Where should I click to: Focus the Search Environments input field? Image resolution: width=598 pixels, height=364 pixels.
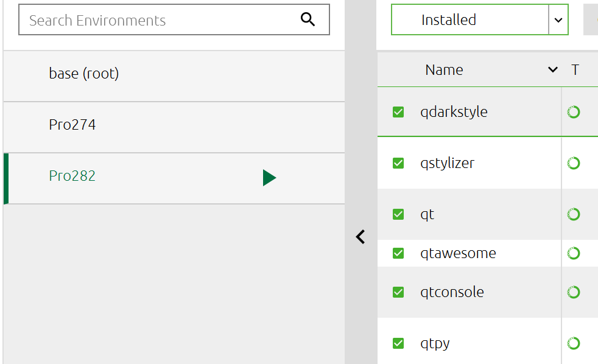coord(158,20)
